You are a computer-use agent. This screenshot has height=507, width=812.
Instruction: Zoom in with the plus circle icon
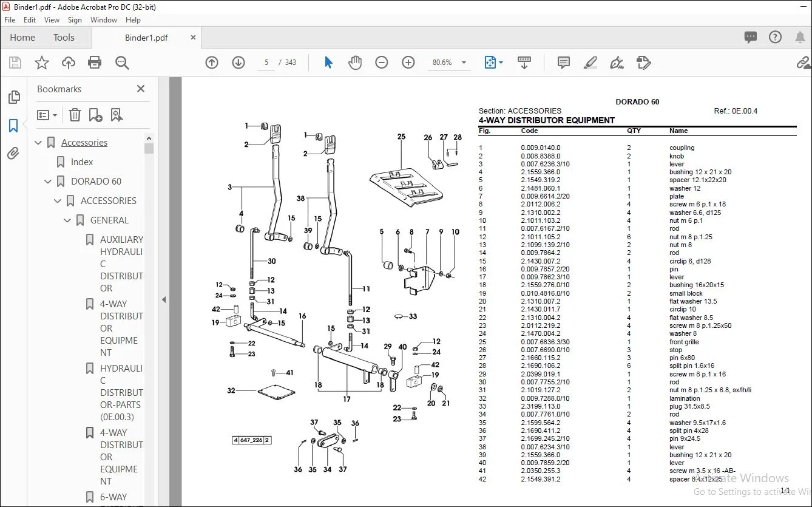point(408,63)
